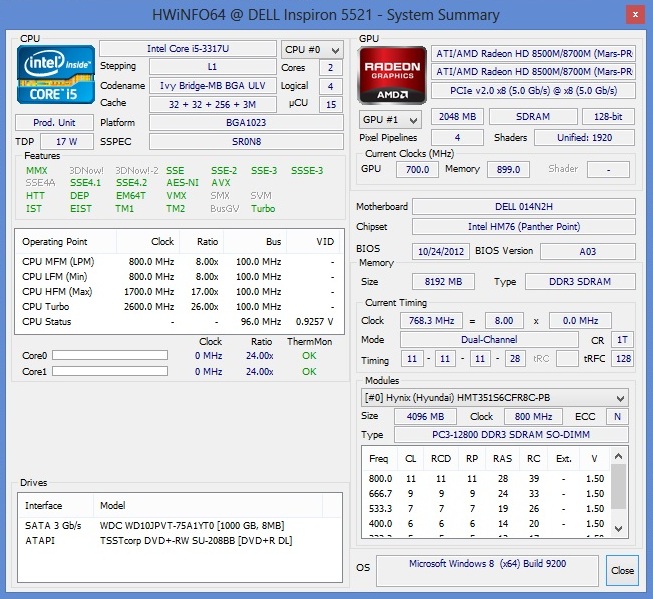Click the first Radeon HD 8500M/8700M name field
653x599 pixels.
point(533,54)
